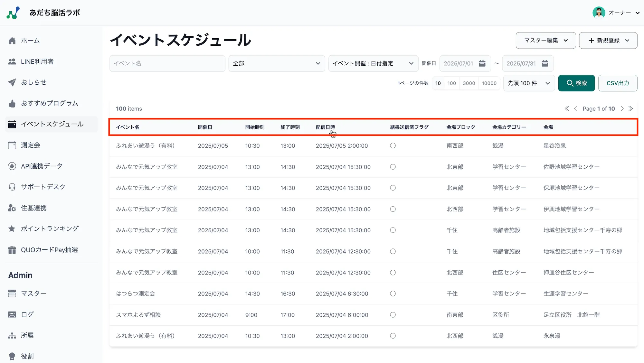Click the イベントスケジュール calendar icon
The image size is (644, 363).
tap(12, 124)
